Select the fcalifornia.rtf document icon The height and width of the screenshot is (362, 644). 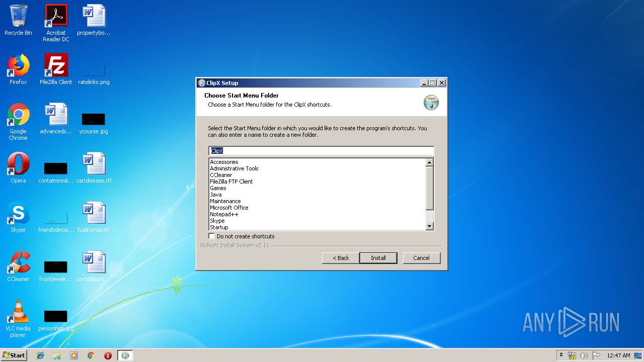tap(94, 217)
